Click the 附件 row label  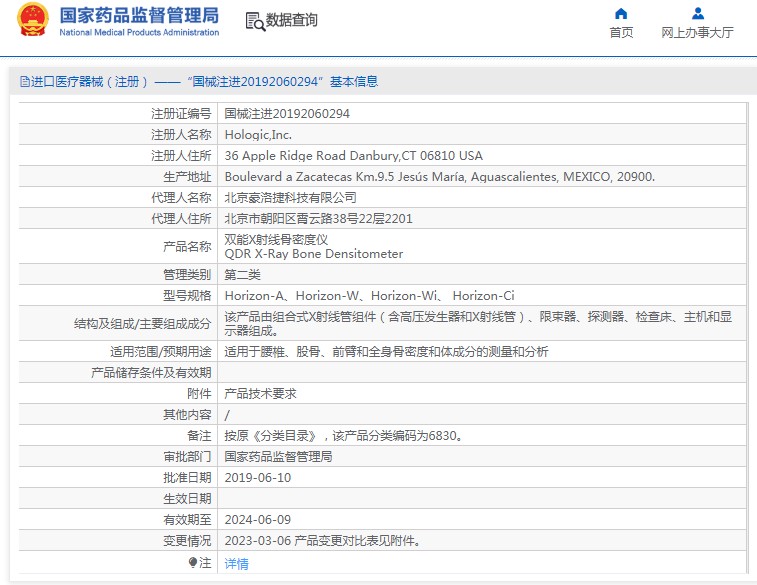click(x=199, y=393)
